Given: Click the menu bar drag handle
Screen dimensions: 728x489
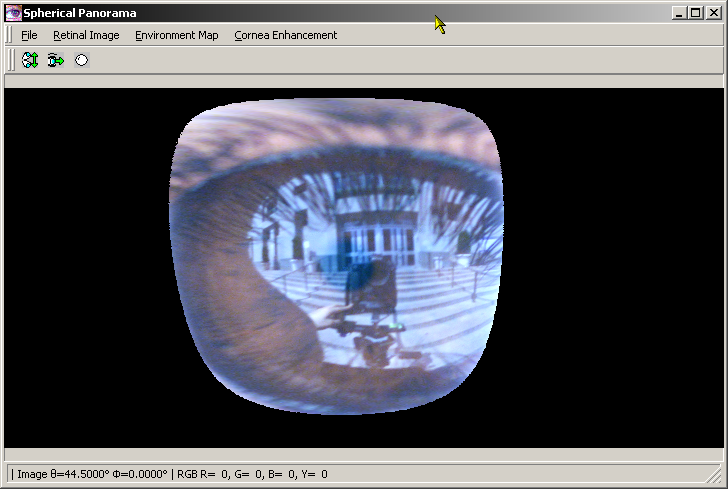Looking at the screenshot, I should 10,35.
